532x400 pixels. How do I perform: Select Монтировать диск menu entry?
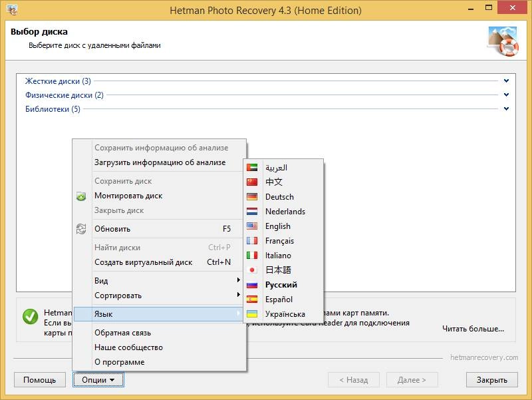pyautogui.click(x=159, y=196)
